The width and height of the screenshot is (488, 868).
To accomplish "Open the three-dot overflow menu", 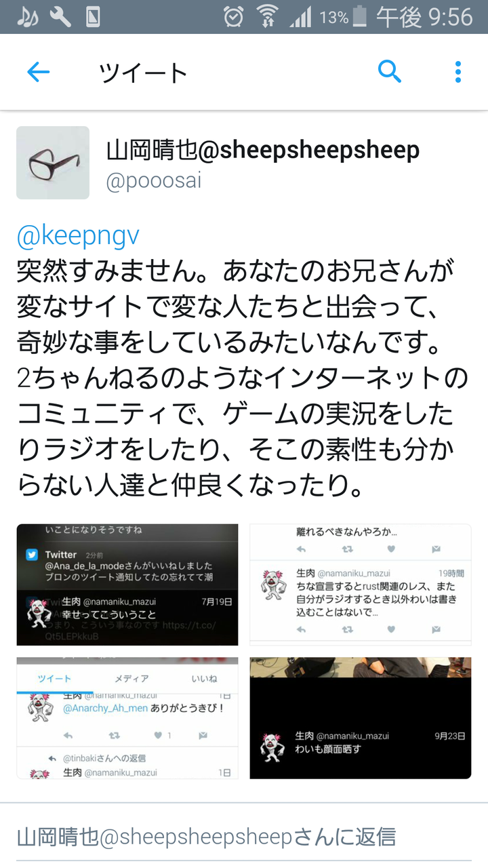I will click(458, 72).
